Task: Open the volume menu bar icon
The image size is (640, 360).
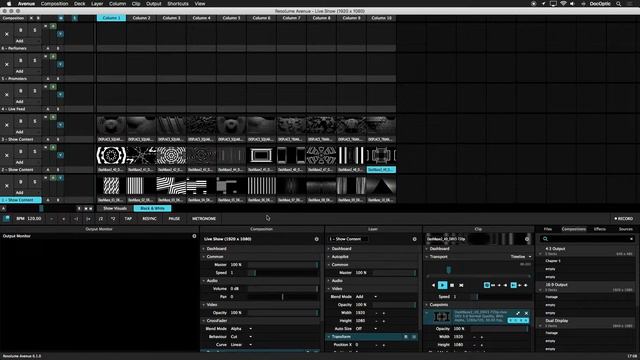Action: 572,4
